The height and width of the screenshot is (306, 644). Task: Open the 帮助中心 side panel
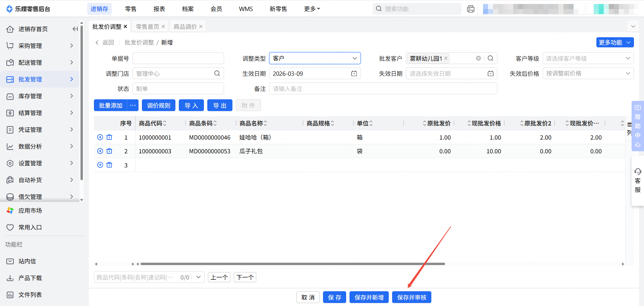(638, 126)
